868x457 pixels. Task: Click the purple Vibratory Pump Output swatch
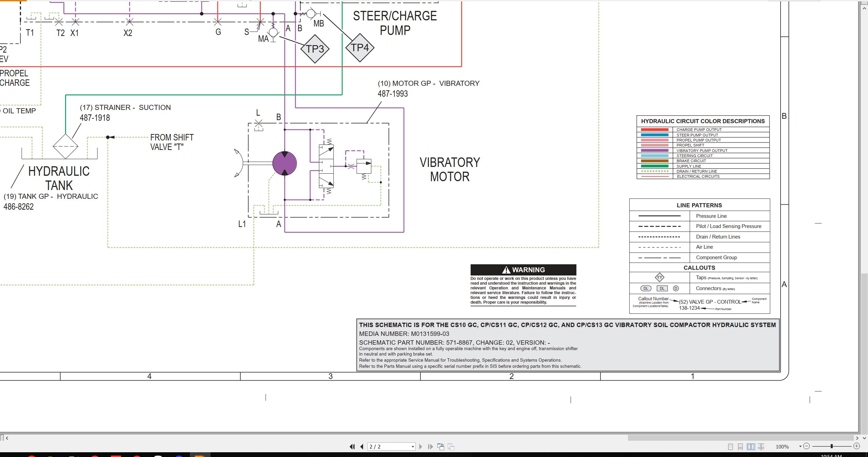click(655, 150)
